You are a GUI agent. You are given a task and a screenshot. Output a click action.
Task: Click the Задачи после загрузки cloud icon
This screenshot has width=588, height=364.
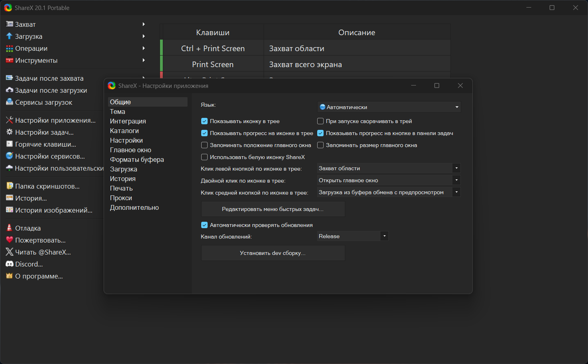10,90
